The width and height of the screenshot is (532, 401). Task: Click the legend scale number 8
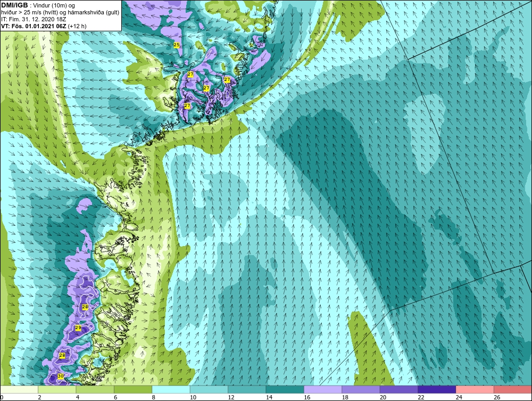[x=154, y=397]
